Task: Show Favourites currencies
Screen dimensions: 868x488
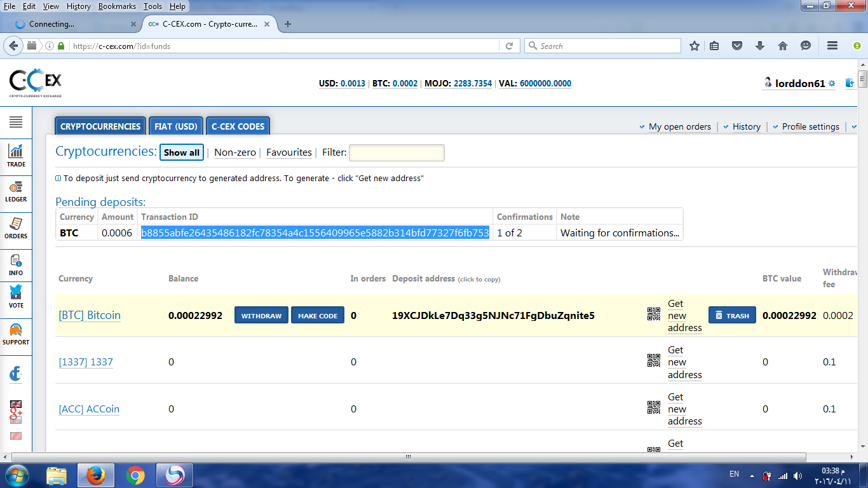Action: 289,152
